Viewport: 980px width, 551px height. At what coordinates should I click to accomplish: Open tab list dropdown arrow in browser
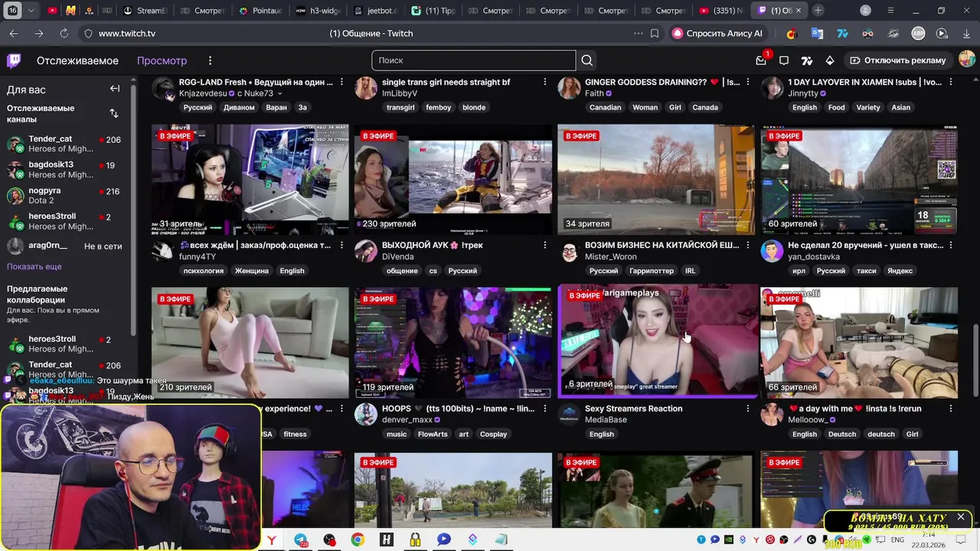click(31, 11)
